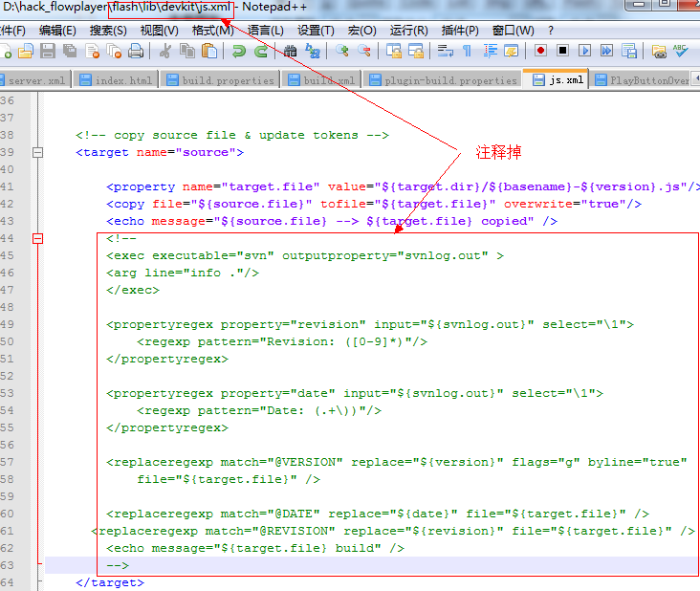Click the Zoom In magnifier icon
This screenshot has width=700, height=591.
342,51
